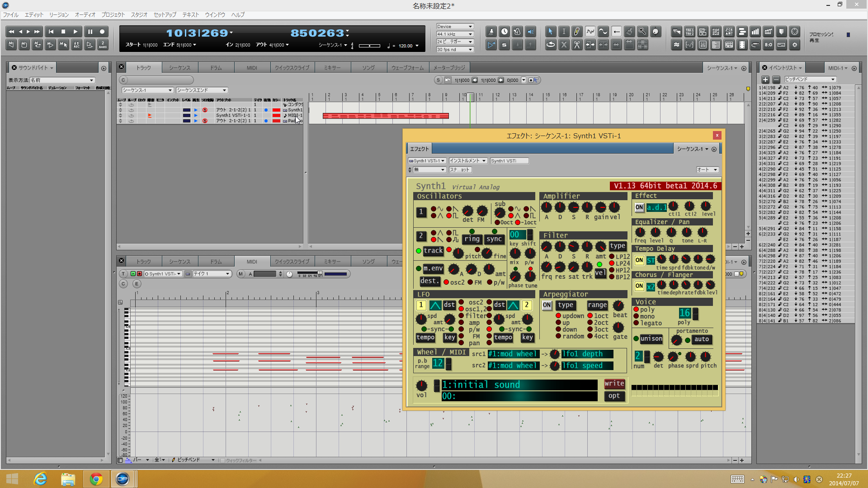Click the portamento auto button
The image size is (868, 488).
[701, 339]
